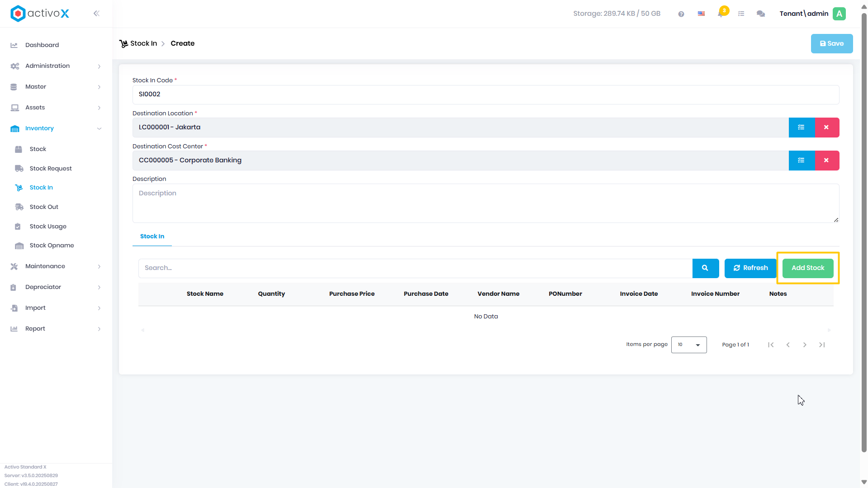Image resolution: width=868 pixels, height=488 pixels.
Task: Click the Stock Opname warehouse icon
Action: tap(19, 246)
